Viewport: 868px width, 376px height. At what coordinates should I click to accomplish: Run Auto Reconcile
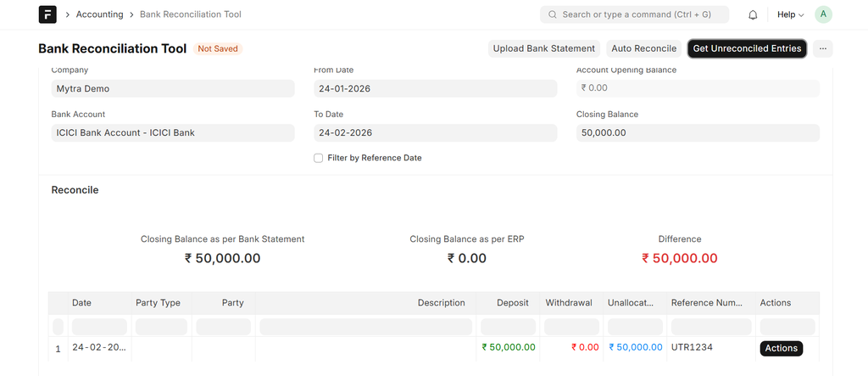click(x=643, y=48)
